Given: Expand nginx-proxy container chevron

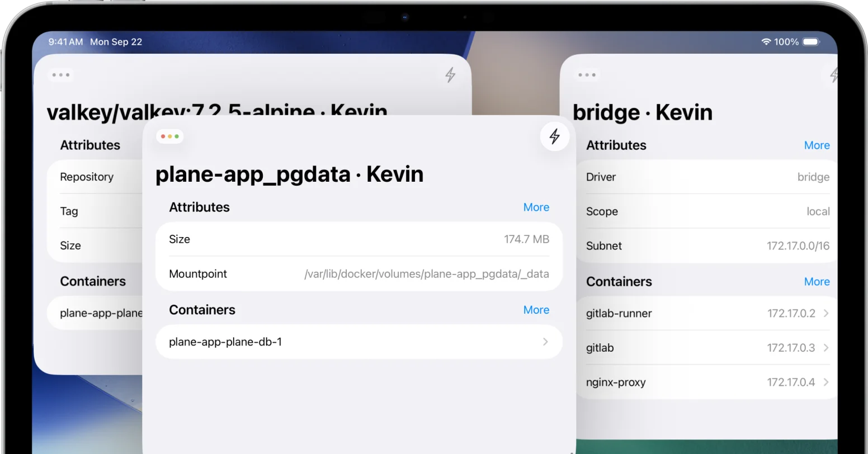Looking at the screenshot, I should (x=826, y=382).
